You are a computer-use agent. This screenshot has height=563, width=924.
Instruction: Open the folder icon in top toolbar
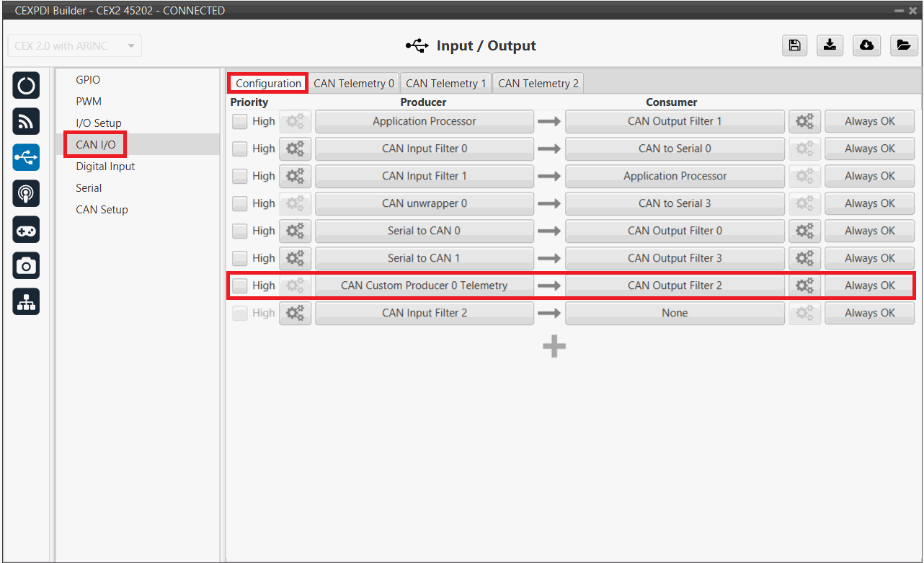[x=902, y=45]
